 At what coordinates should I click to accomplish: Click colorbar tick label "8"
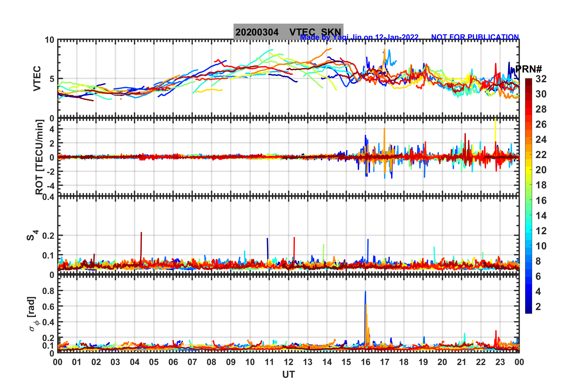(x=538, y=261)
